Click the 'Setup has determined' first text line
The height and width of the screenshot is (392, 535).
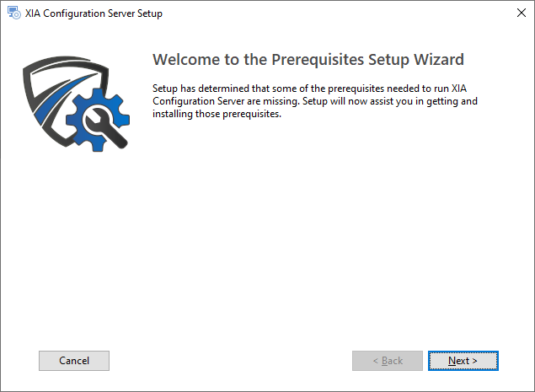[309, 89]
